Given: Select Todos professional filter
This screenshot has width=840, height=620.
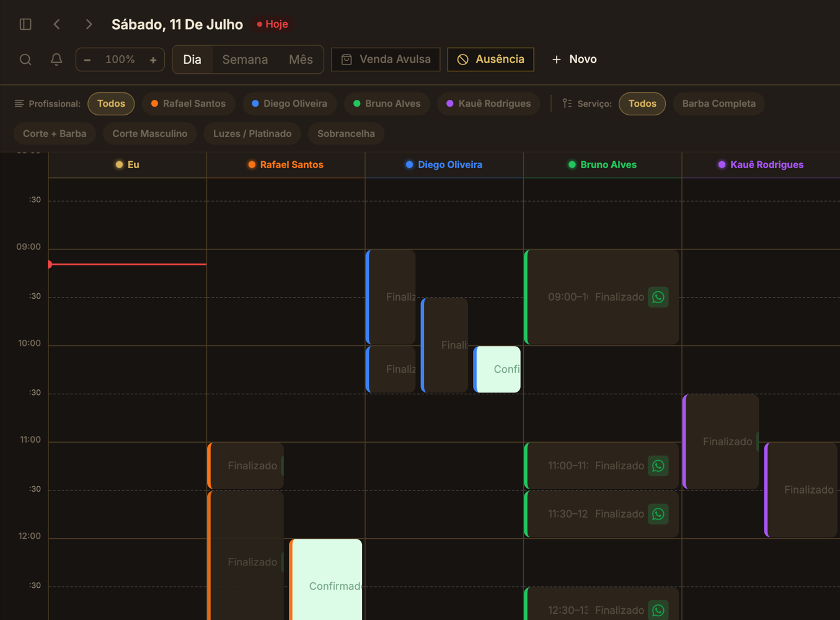Looking at the screenshot, I should tap(111, 104).
